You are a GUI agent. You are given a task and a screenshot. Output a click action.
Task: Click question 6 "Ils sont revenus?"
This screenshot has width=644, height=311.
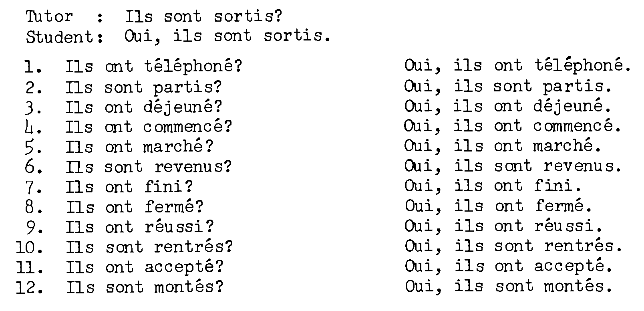149,167
